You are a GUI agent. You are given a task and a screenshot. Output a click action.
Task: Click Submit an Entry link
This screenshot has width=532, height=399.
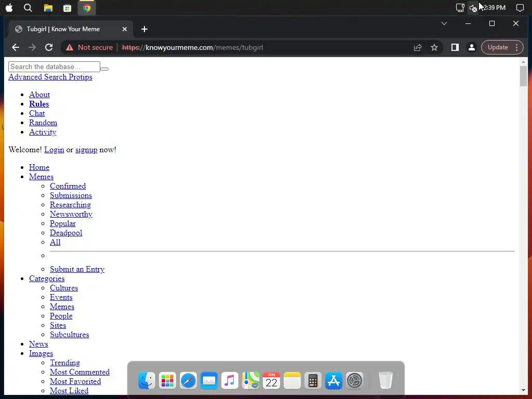(77, 269)
